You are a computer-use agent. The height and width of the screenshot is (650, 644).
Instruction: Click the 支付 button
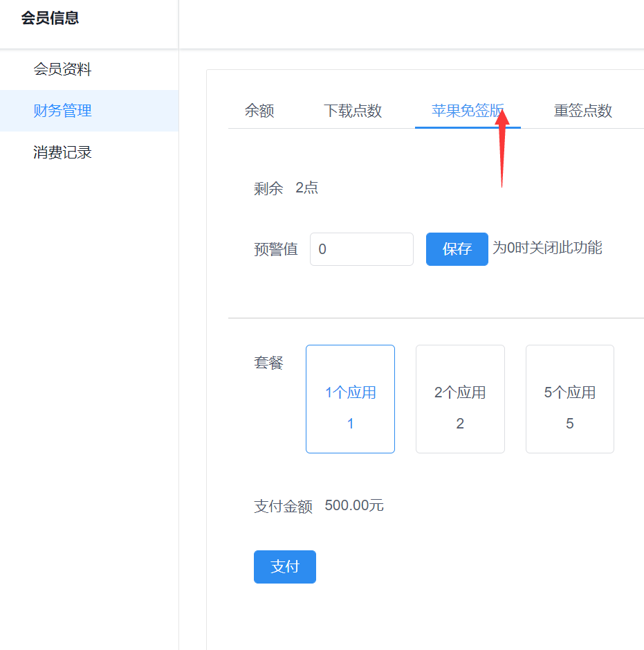click(x=285, y=567)
